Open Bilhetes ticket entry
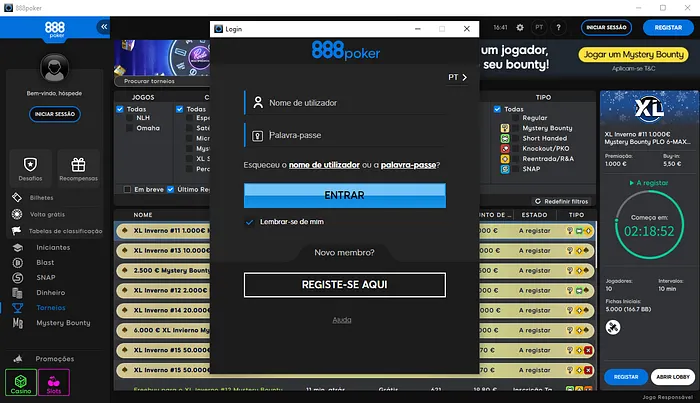The height and width of the screenshot is (403, 700). pyautogui.click(x=42, y=197)
